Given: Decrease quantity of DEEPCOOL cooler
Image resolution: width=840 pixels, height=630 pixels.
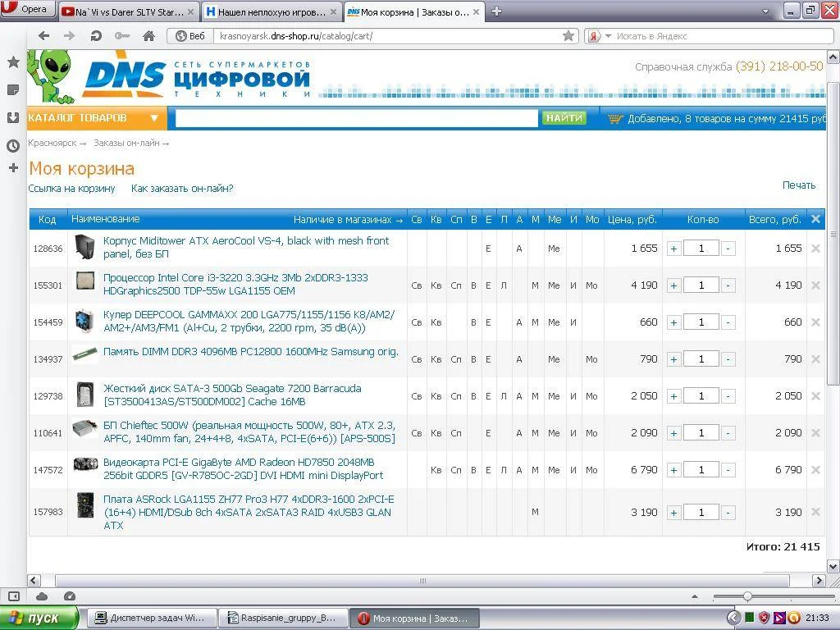Looking at the screenshot, I should click(728, 322).
